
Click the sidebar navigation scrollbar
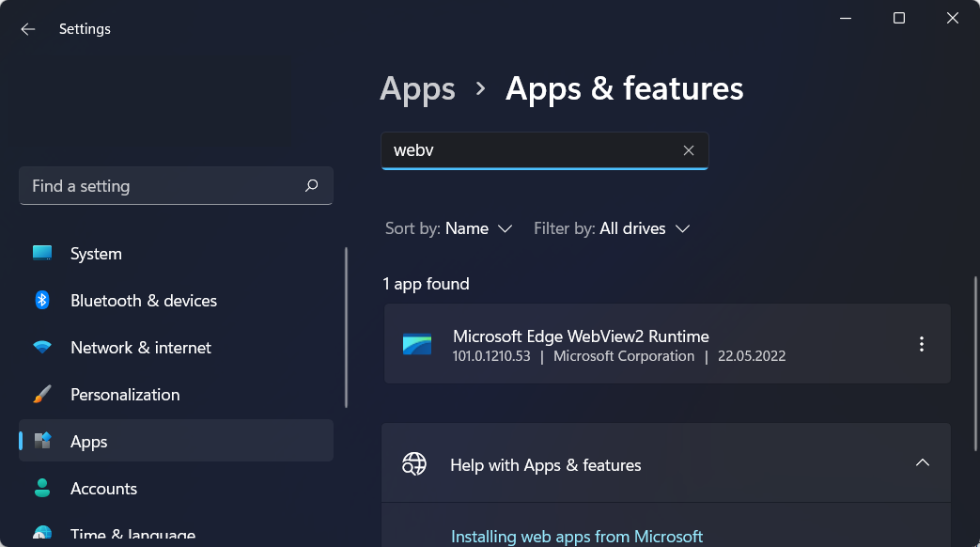click(347, 328)
